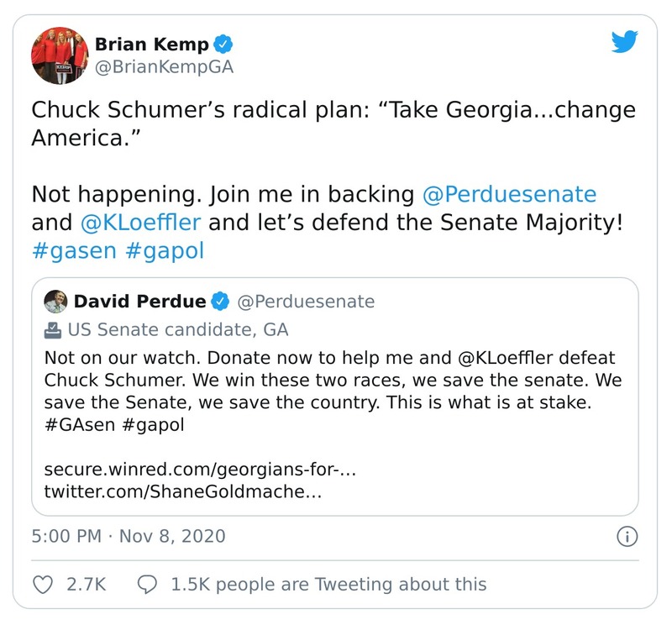672x625 pixels.
Task: Click the David Perdue name in quote
Action: (x=139, y=301)
